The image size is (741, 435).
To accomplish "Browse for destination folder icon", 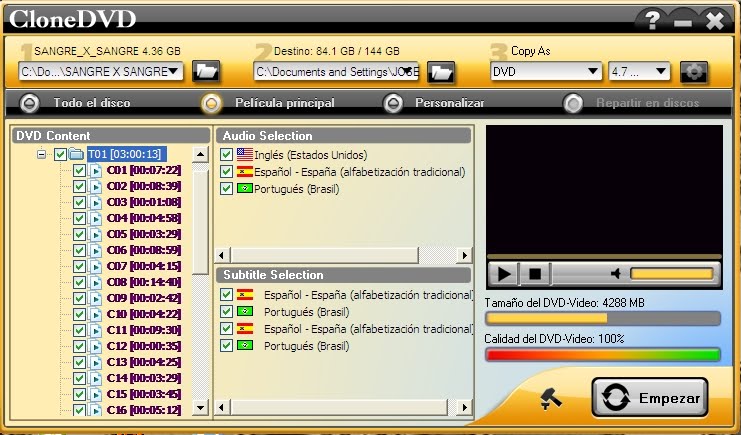I will [441, 72].
